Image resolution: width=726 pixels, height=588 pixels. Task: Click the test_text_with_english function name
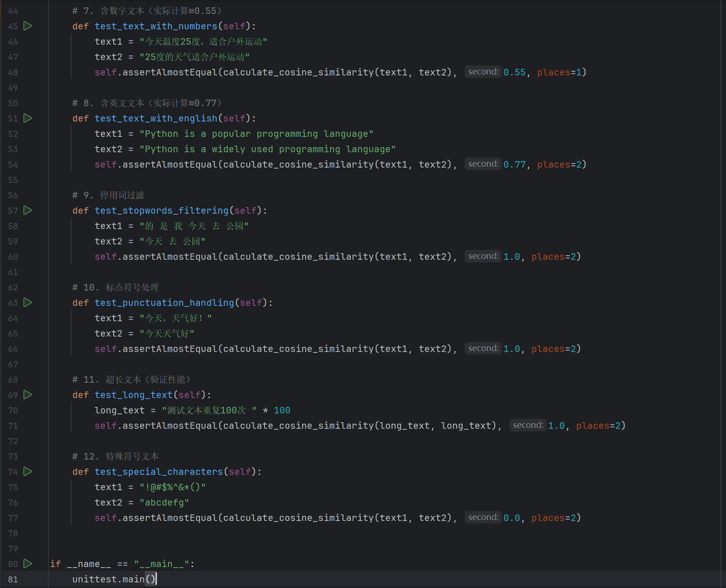pyautogui.click(x=156, y=119)
